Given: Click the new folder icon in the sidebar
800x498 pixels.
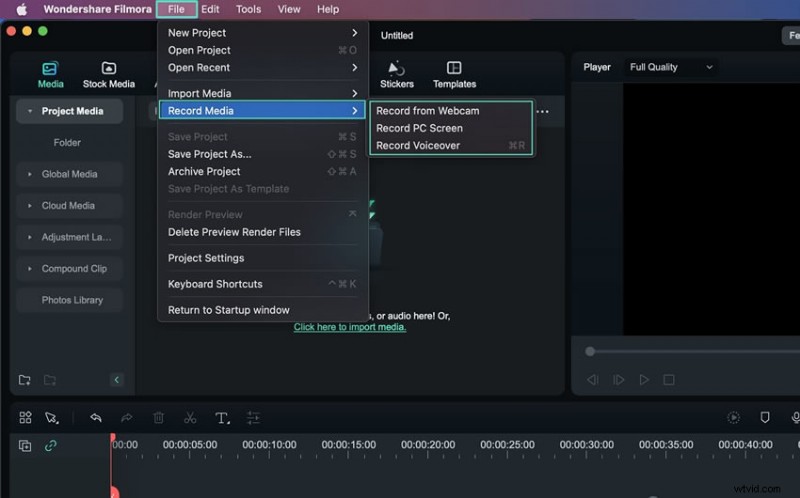Looking at the screenshot, I should (x=24, y=380).
